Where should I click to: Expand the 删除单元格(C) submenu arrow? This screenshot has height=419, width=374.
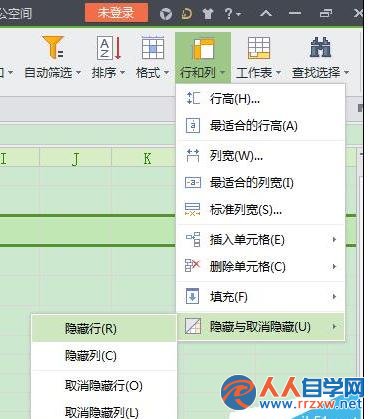[x=334, y=266]
